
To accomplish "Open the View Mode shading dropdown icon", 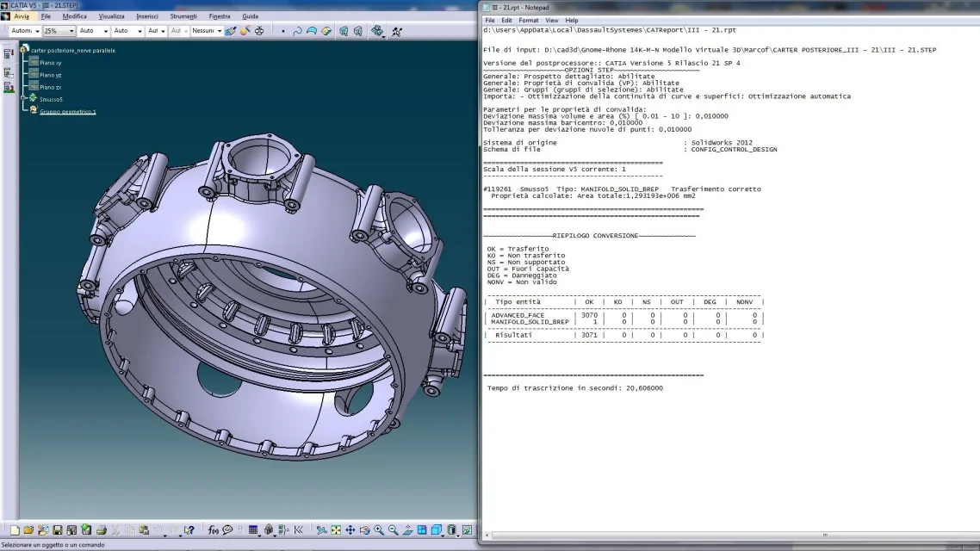I will 451,530.
